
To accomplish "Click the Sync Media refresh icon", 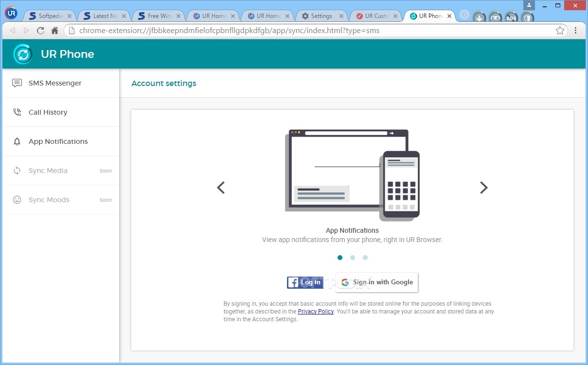I will (x=17, y=171).
